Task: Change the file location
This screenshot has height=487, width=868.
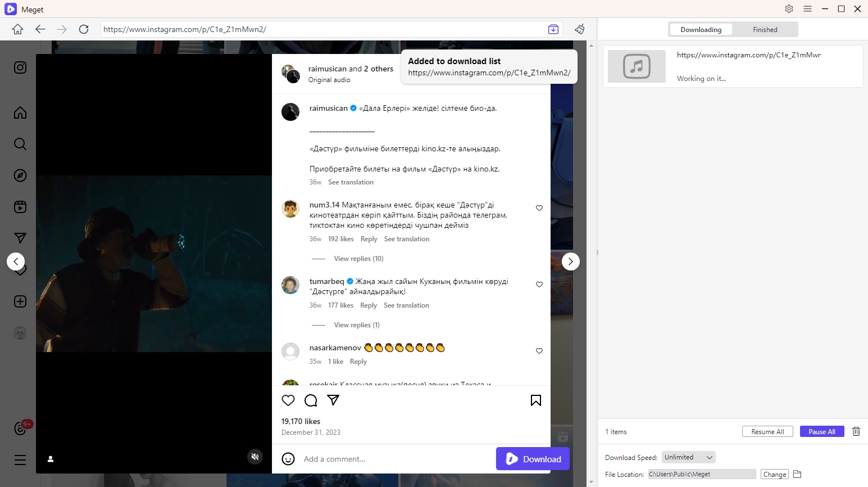Action: pos(775,474)
